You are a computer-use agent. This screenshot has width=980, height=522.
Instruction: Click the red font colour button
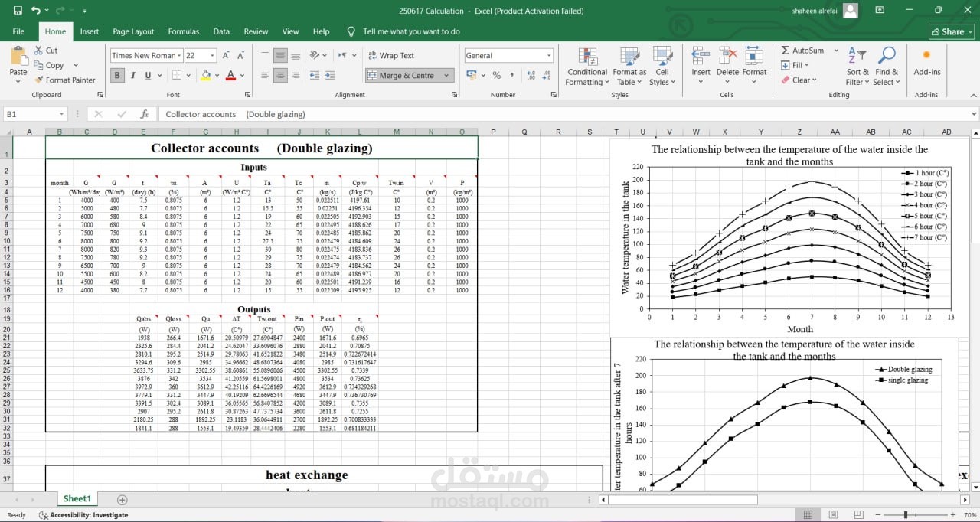tap(230, 75)
